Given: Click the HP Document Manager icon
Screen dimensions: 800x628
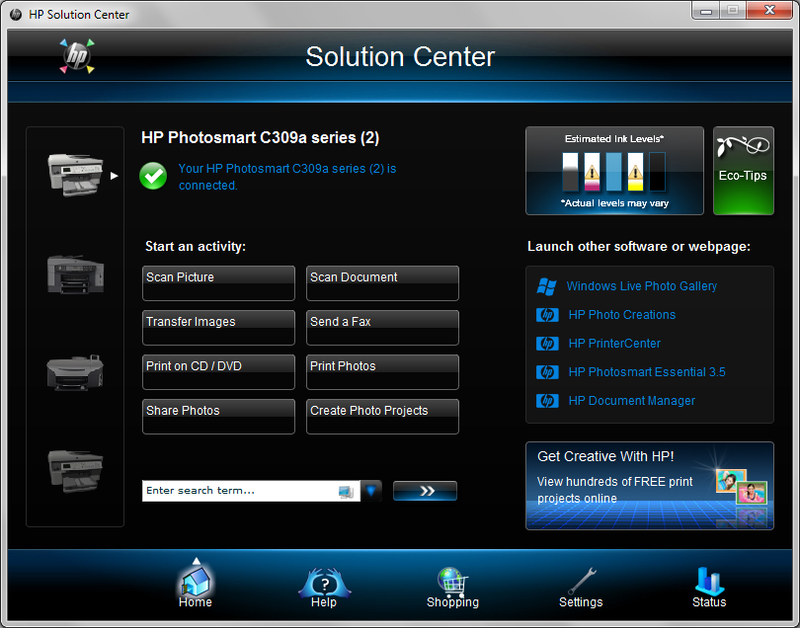Looking at the screenshot, I should coord(547,401).
